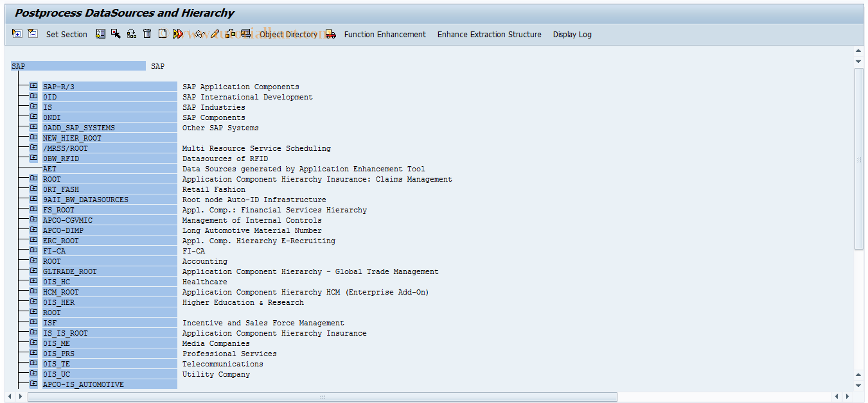This screenshot has height=403, width=868.
Task: Click the screen icon before Object Directory
Action: (x=245, y=34)
